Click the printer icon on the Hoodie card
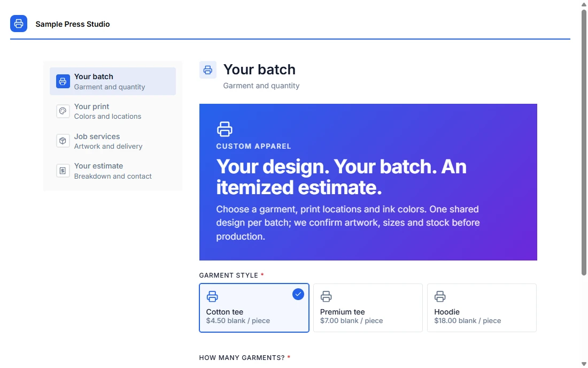 440,296
